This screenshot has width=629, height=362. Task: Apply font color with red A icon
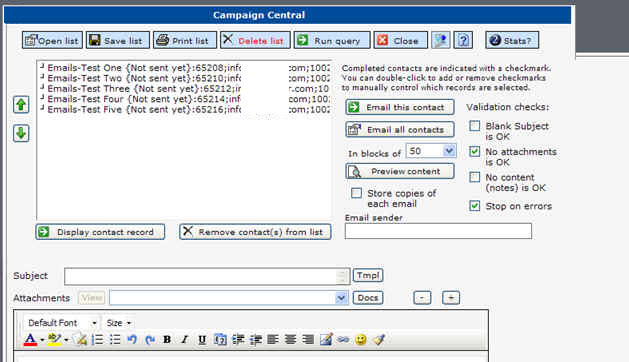click(30, 340)
